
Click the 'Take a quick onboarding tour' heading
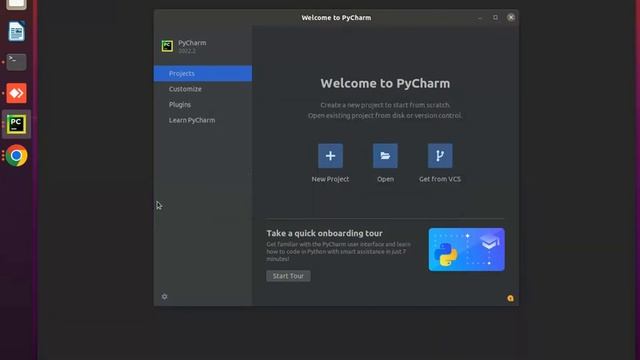[x=324, y=233]
